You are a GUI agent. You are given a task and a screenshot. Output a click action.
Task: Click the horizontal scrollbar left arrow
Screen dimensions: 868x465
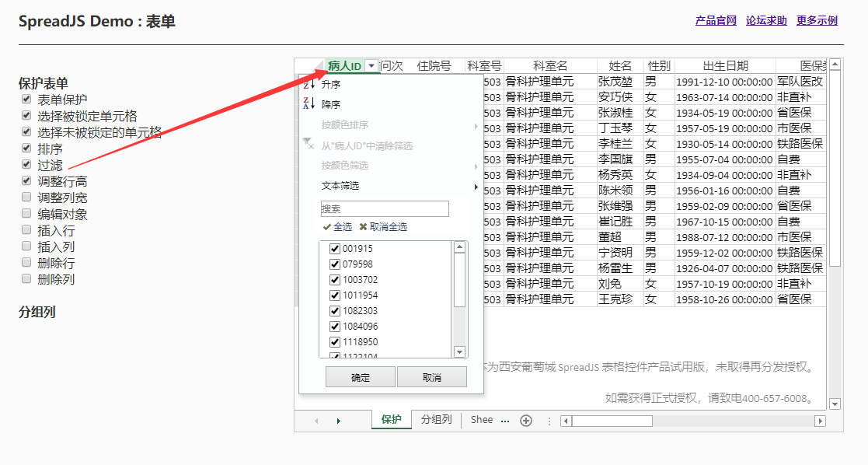[566, 421]
